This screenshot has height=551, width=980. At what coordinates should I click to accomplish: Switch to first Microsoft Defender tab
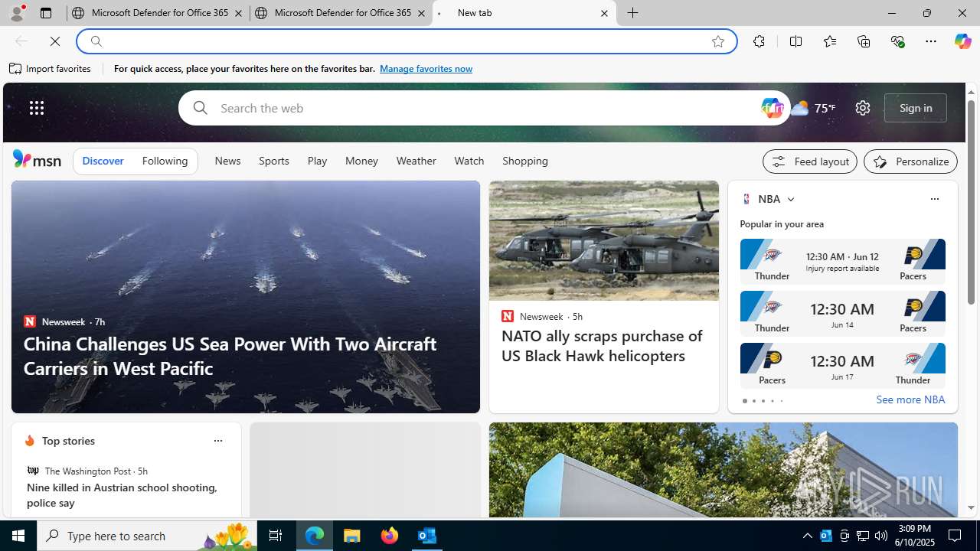coord(157,13)
